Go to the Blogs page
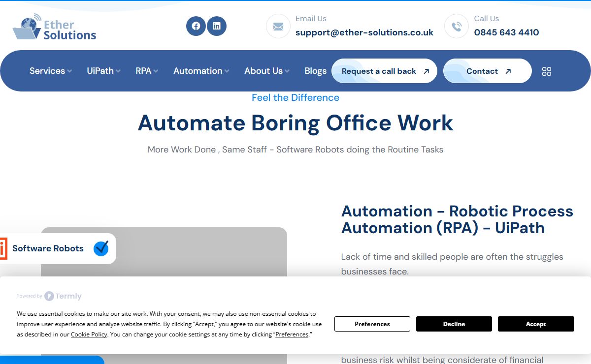The image size is (591, 364). (x=316, y=71)
